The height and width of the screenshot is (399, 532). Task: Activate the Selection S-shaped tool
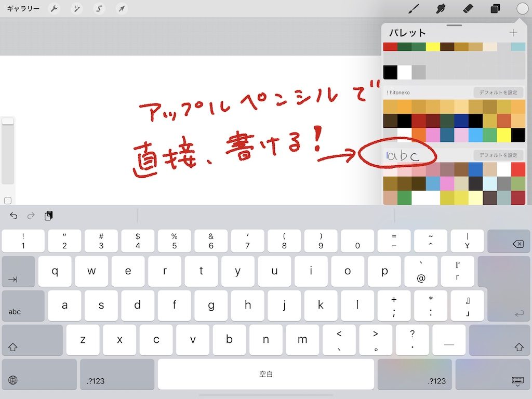(x=99, y=8)
